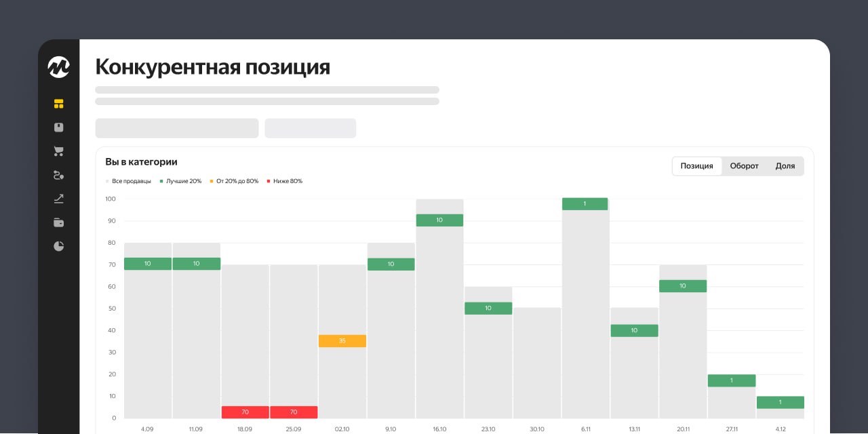Click the red 70 marker on 18.09
The image size is (868, 434).
[x=245, y=412]
